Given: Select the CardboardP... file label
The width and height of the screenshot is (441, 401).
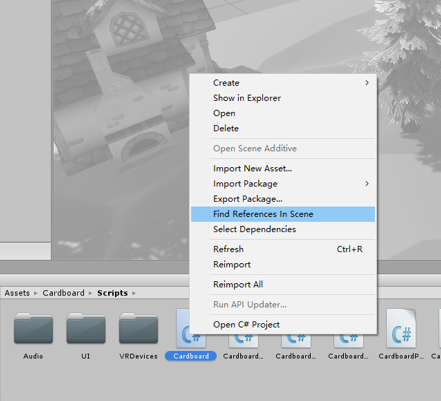Looking at the screenshot, I should [x=401, y=356].
